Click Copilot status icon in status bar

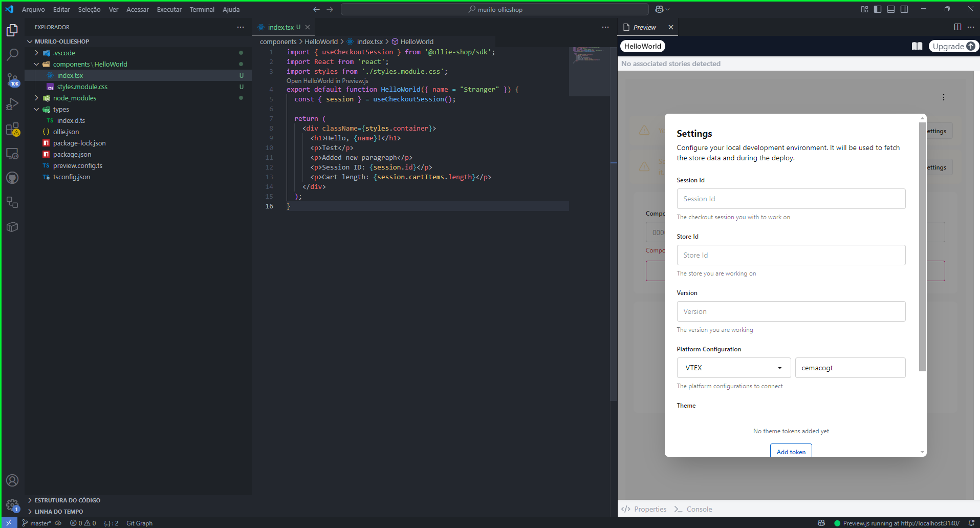[x=821, y=523]
